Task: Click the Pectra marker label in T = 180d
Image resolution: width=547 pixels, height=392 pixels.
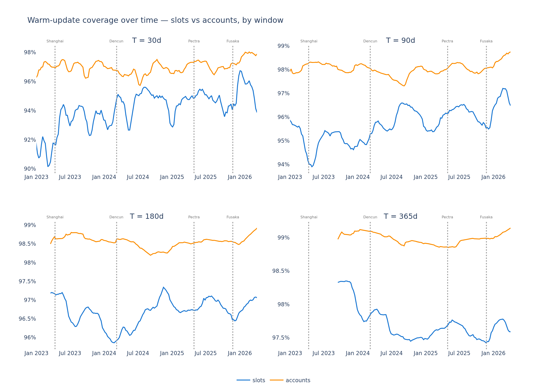Action: coord(194,217)
